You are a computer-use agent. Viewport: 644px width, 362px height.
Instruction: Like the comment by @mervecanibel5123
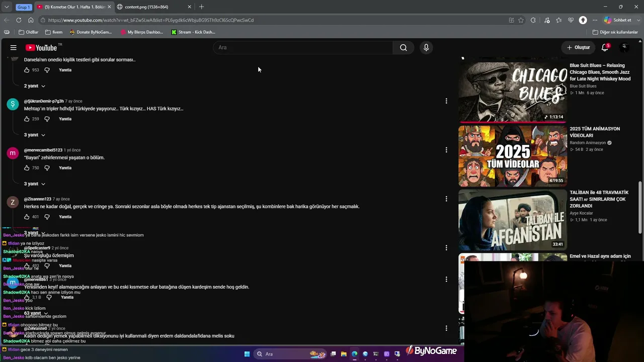click(x=27, y=168)
